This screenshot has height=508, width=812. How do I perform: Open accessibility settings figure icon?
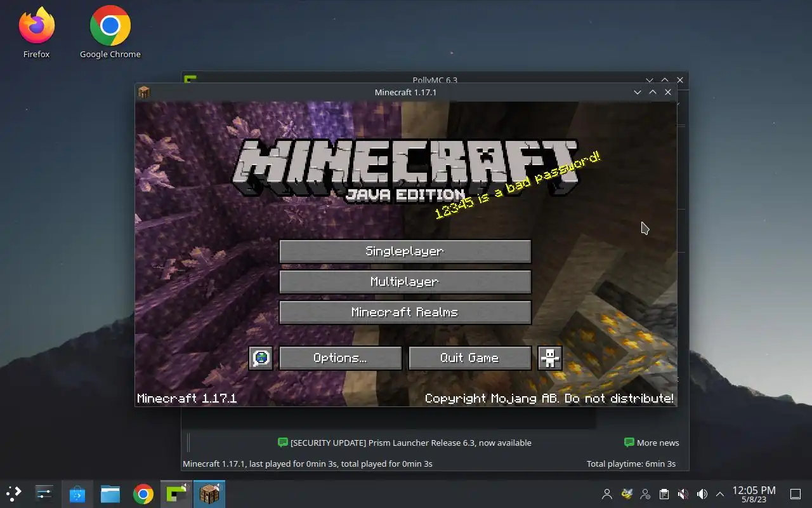pyautogui.click(x=549, y=358)
